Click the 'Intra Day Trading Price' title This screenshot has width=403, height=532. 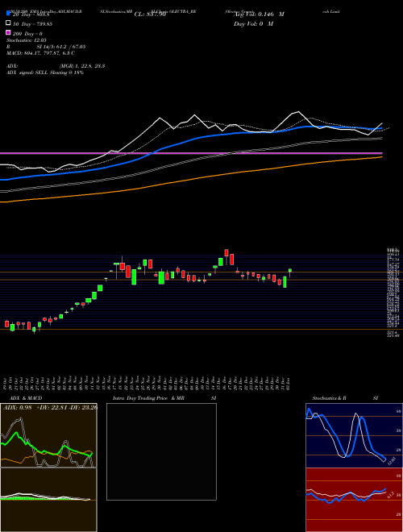140,398
